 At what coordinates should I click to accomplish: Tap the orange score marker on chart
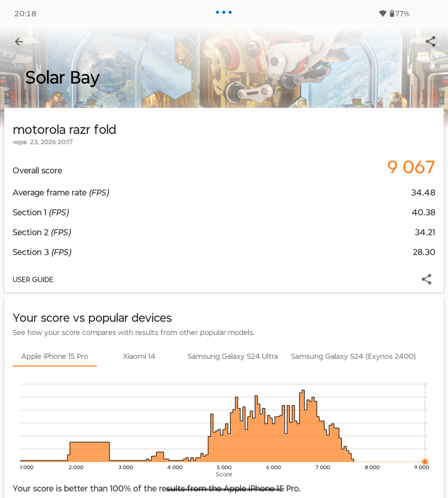coord(425,462)
